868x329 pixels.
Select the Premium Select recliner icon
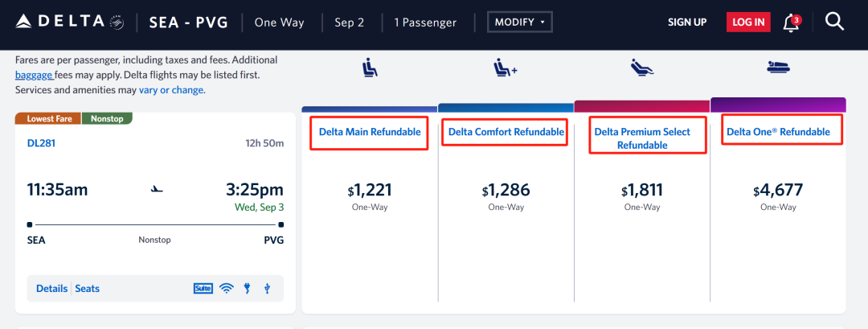point(642,68)
